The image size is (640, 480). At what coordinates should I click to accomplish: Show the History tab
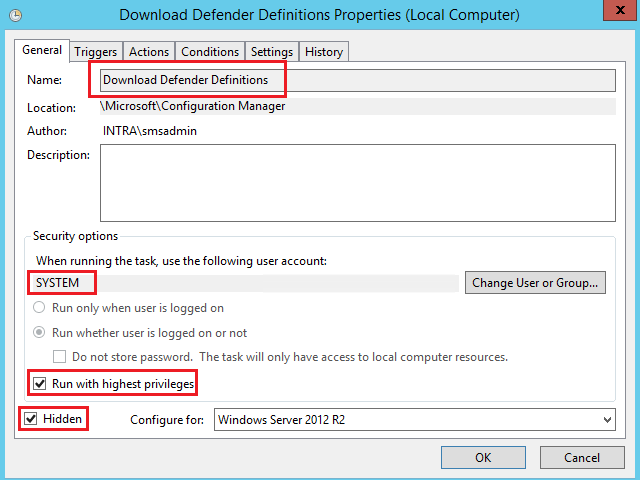click(324, 51)
